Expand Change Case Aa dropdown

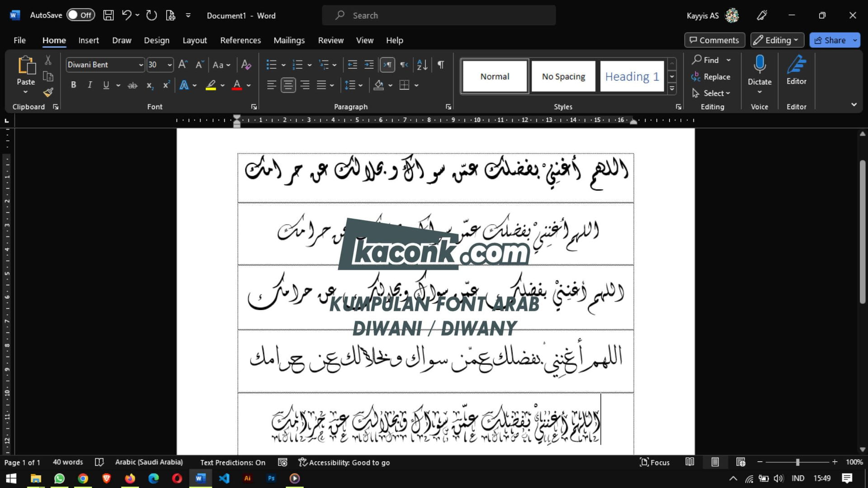click(x=222, y=65)
